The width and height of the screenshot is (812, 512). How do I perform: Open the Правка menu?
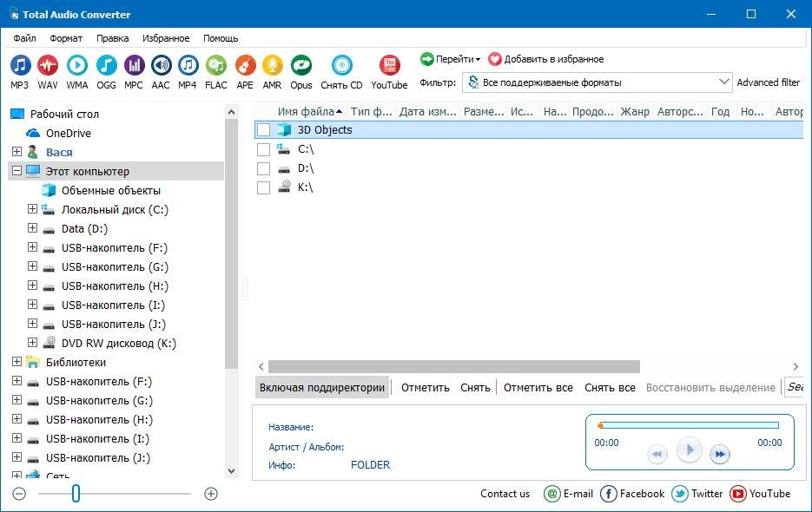[x=112, y=38]
